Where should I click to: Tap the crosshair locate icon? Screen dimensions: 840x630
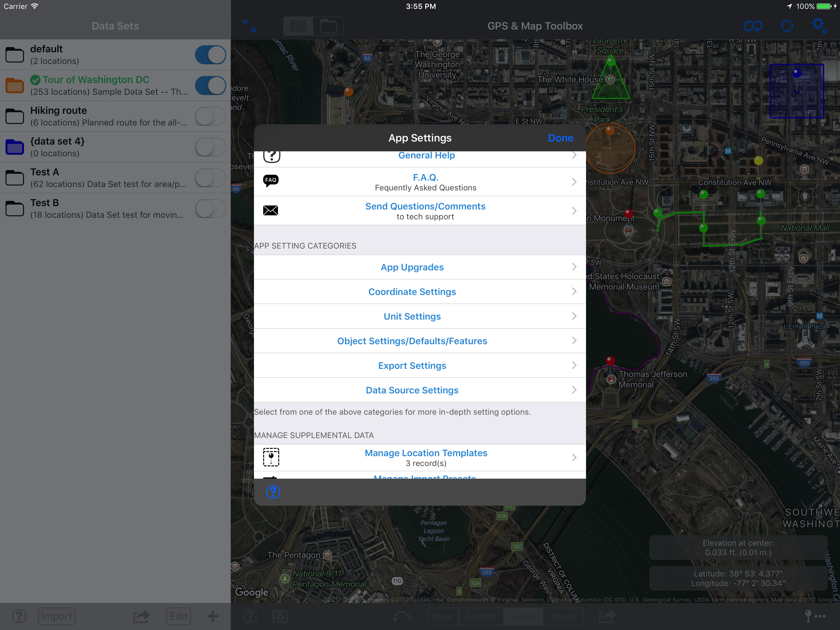(x=787, y=26)
